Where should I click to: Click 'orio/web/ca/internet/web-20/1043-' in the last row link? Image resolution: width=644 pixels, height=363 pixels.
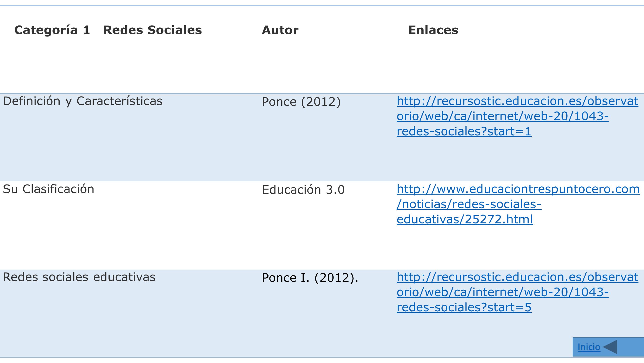click(x=503, y=292)
